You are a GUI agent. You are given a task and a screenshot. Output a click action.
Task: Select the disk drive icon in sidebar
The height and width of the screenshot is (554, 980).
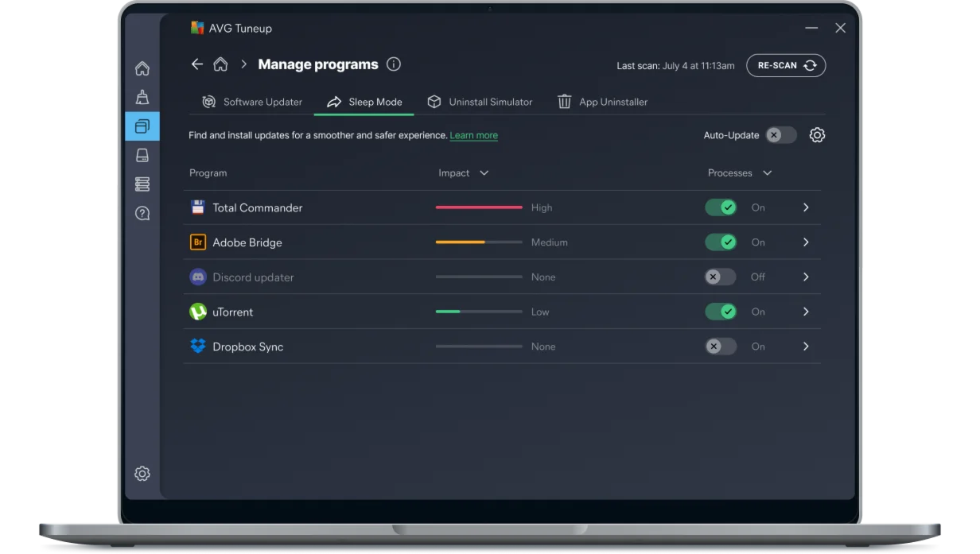click(142, 155)
